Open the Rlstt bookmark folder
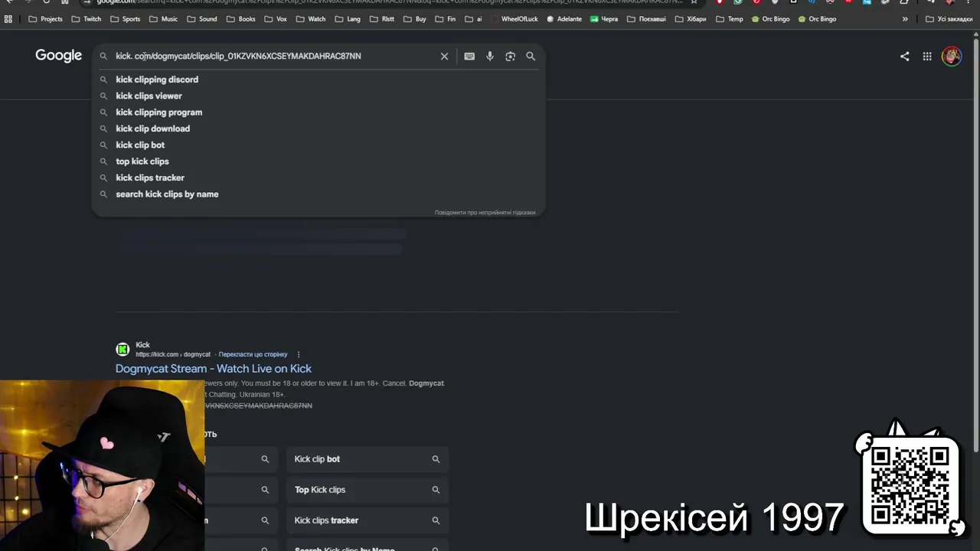This screenshot has width=980, height=551. click(381, 19)
